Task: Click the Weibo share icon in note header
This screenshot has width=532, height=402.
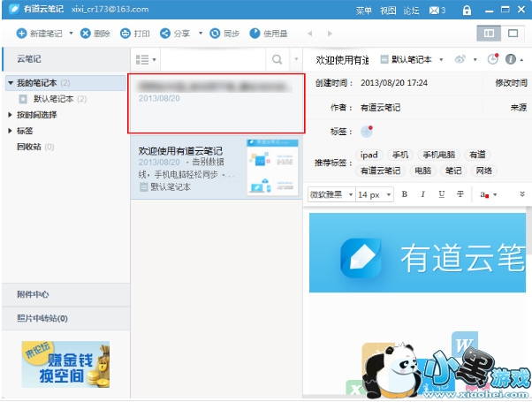Action: tap(460, 60)
